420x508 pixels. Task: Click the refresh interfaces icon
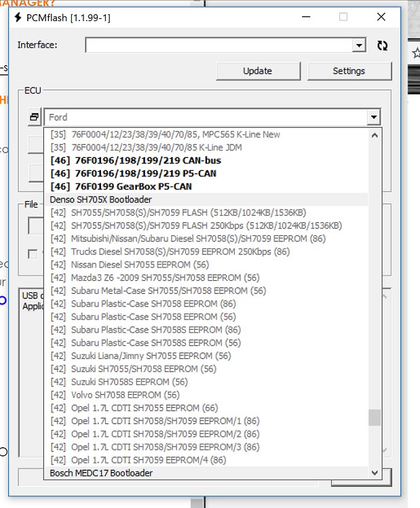point(383,45)
